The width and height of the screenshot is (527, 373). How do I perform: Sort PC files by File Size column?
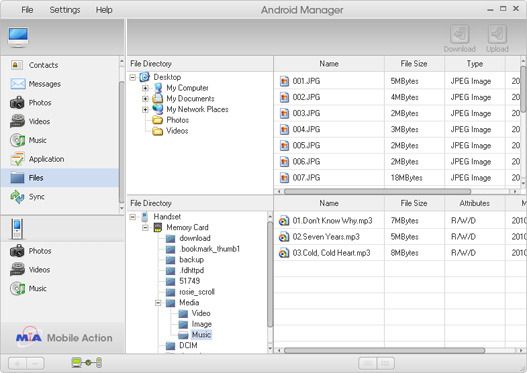point(414,64)
